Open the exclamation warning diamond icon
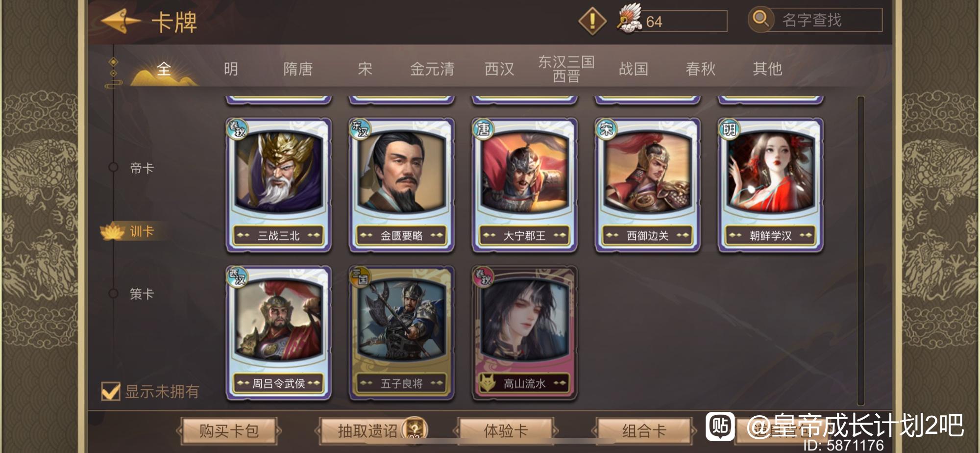Screen dimensions: 980x453 592,21
